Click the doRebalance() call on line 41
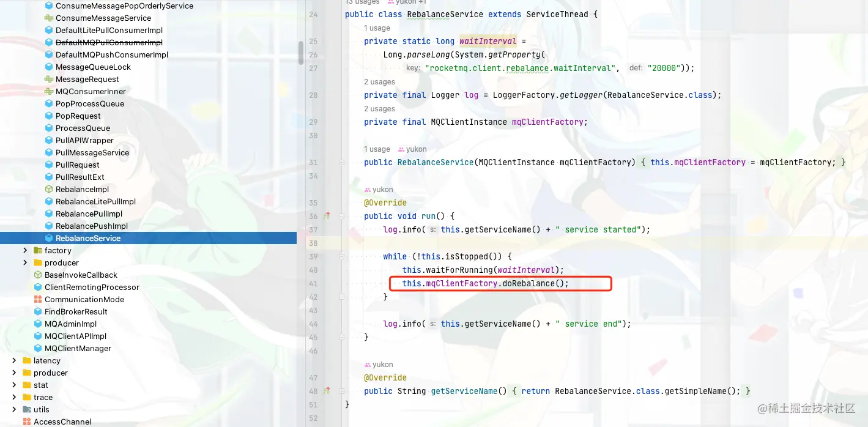868x427 pixels. click(535, 283)
